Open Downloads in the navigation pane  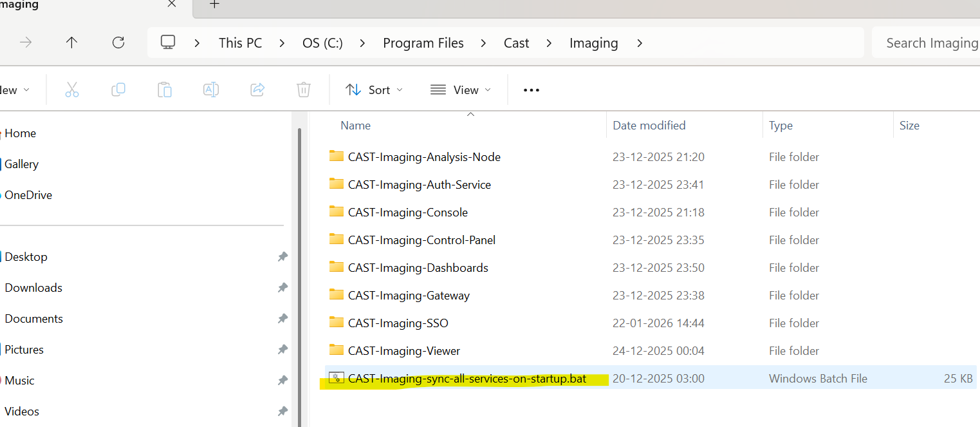(33, 288)
